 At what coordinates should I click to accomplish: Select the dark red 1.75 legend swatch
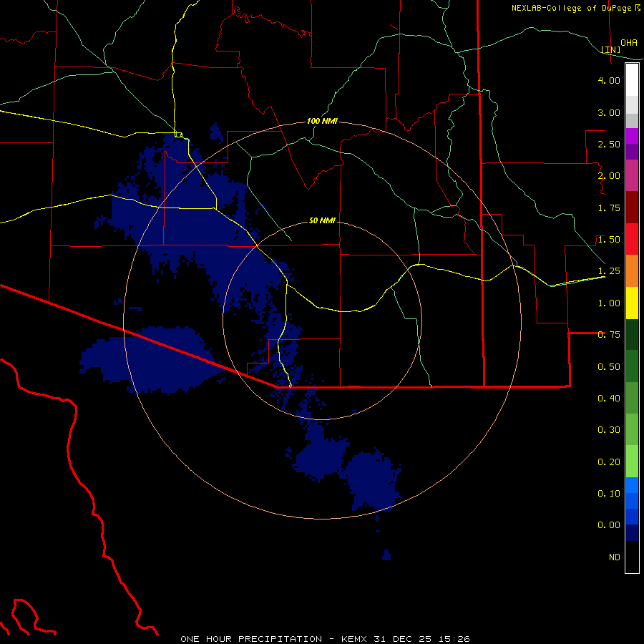(x=632, y=208)
